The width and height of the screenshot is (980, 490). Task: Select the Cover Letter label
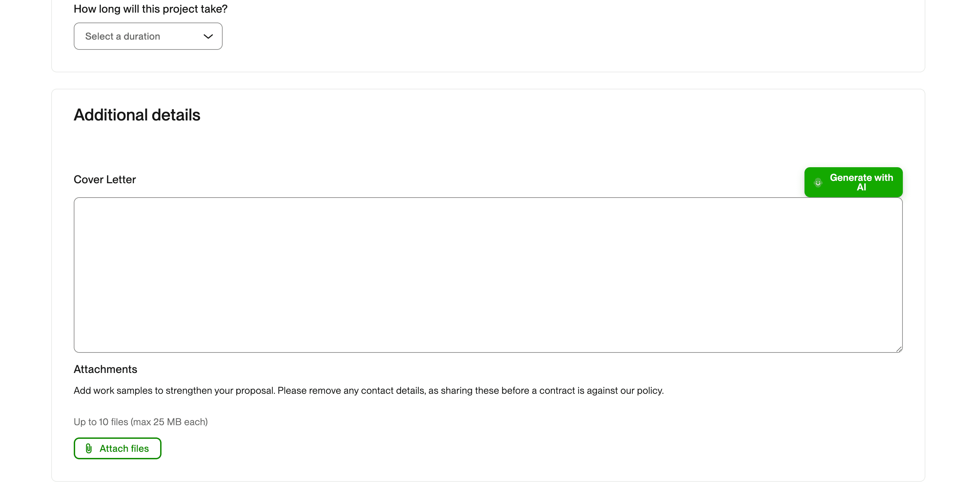point(104,179)
